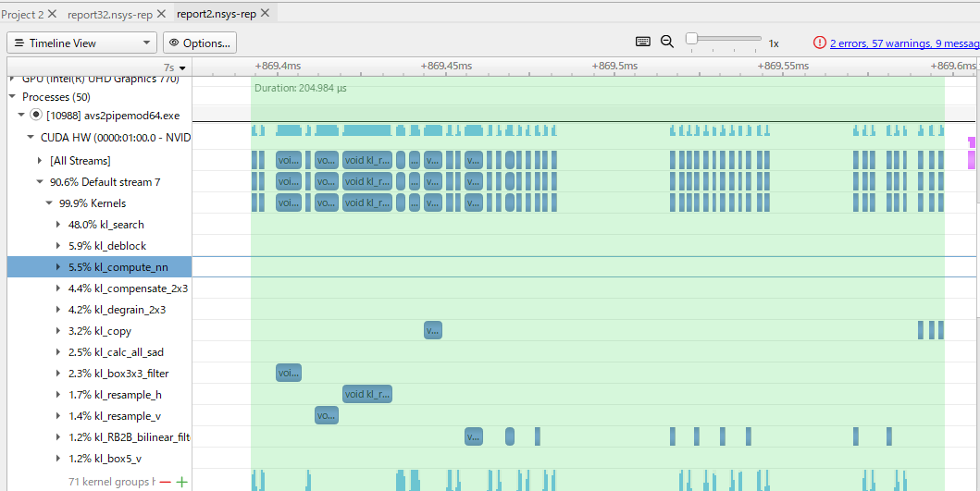The image size is (980, 491).
Task: Click the keyboard shortcuts icon
Action: 642,42
